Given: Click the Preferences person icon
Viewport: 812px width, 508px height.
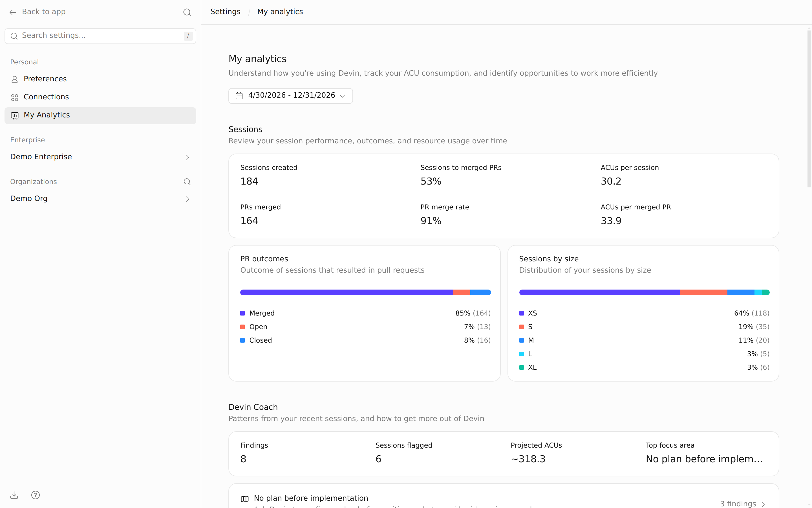Looking at the screenshot, I should [x=14, y=79].
